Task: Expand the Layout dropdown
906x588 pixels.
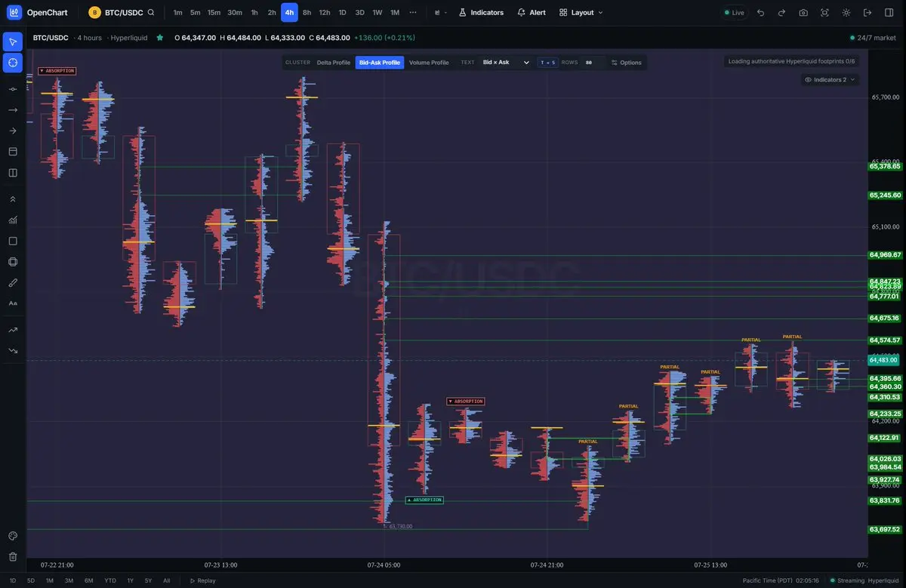Action: [x=581, y=12]
